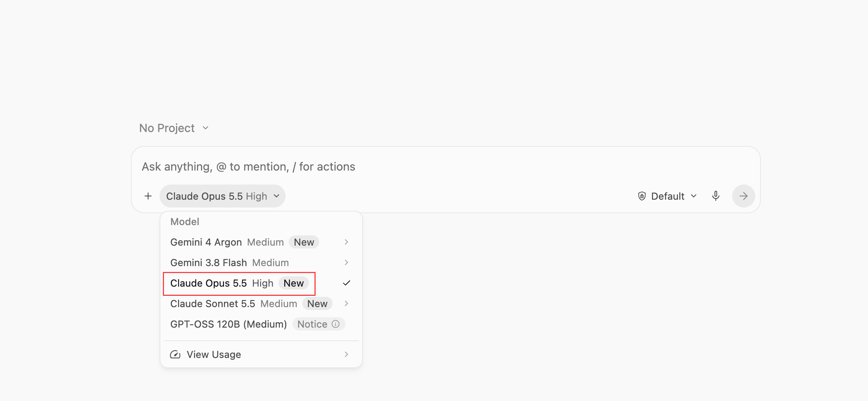Image resolution: width=868 pixels, height=401 pixels.
Task: Expand View Usage submenu chevron
Action: tap(347, 354)
